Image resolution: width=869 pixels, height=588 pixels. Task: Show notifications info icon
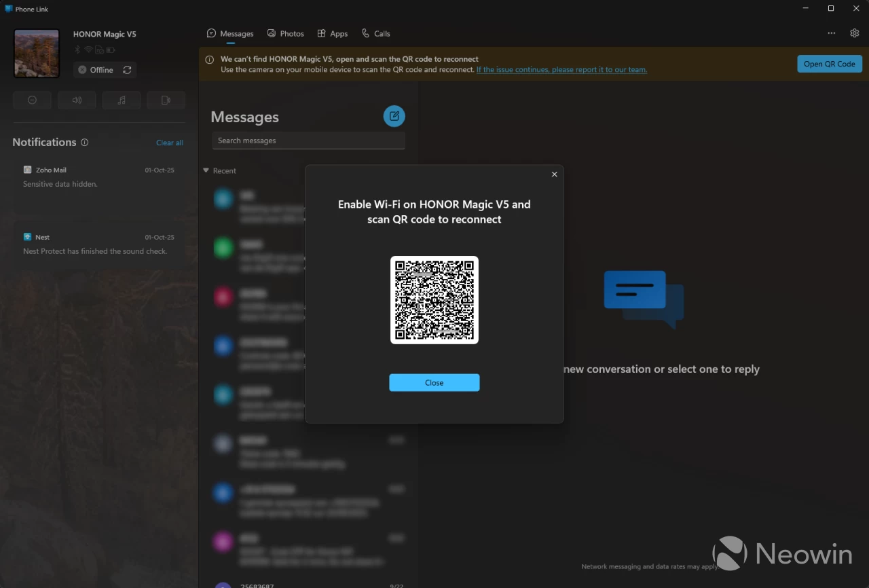tap(85, 143)
